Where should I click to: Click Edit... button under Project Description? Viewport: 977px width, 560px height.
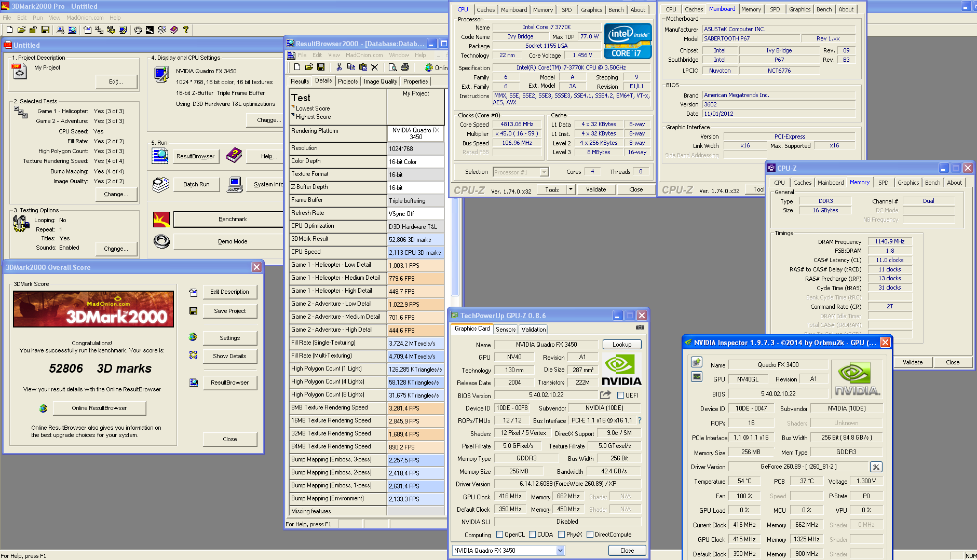(116, 82)
